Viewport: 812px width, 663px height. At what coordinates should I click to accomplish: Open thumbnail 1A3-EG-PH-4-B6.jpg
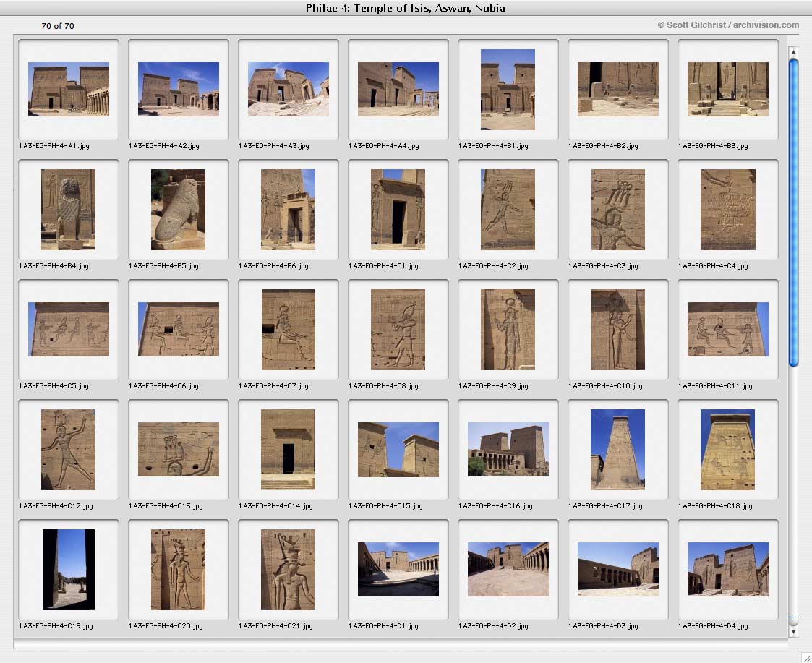[288, 209]
